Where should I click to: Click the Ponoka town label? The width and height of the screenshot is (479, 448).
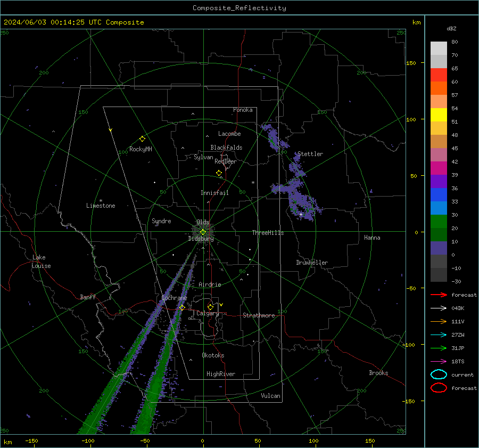(243, 110)
